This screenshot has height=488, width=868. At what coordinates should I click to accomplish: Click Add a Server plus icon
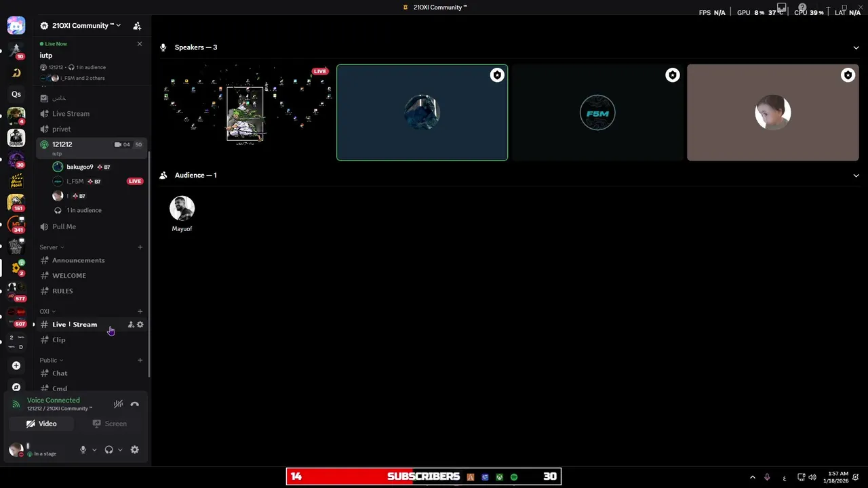click(x=16, y=365)
